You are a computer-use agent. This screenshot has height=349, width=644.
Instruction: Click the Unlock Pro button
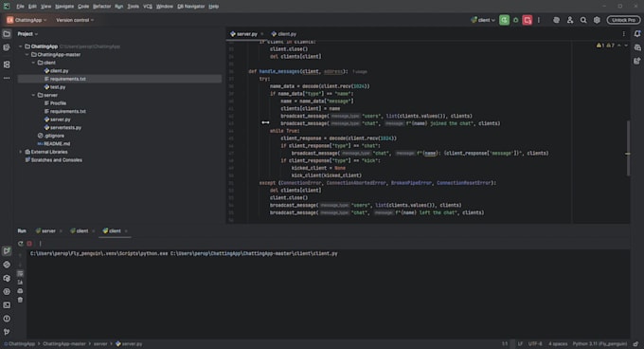click(x=623, y=20)
